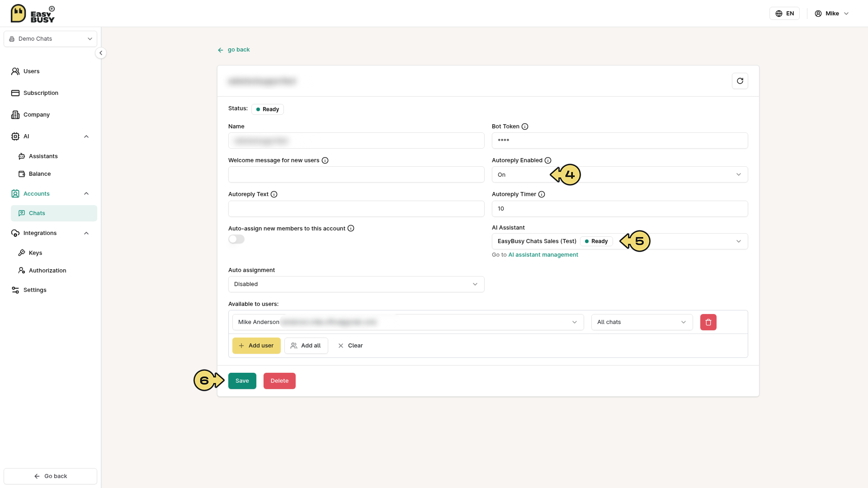The image size is (868, 488).
Task: Click the Autoreply Timer input field
Action: pos(619,209)
